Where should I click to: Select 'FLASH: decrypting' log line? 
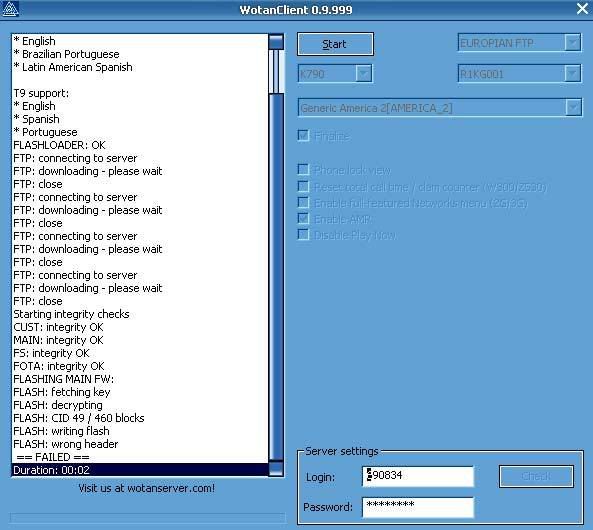(140, 405)
